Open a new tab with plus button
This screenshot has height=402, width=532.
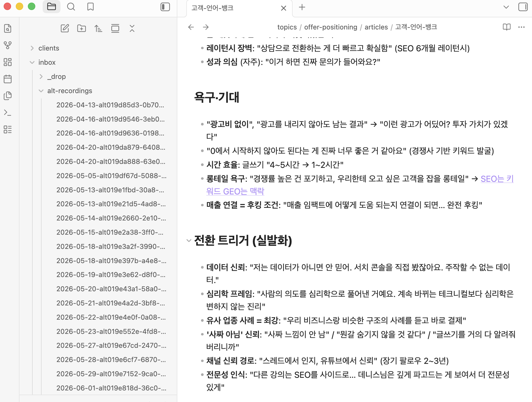click(x=302, y=7)
